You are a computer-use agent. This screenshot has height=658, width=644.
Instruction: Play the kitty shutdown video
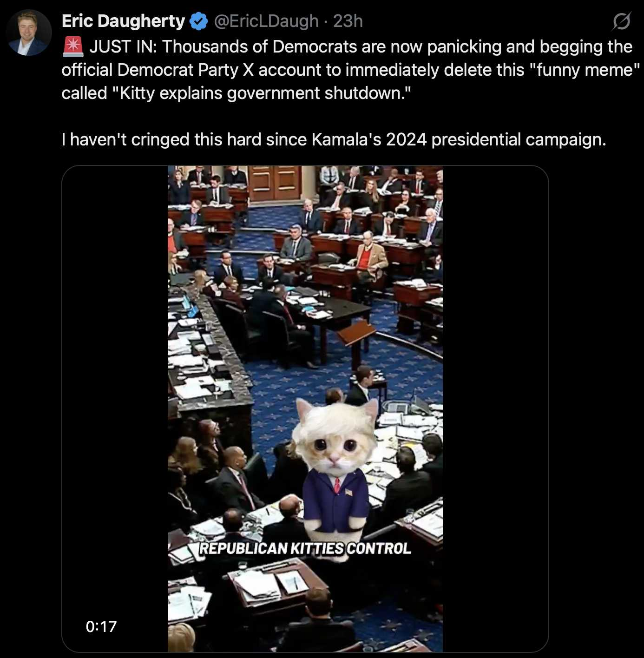pyautogui.click(x=305, y=408)
